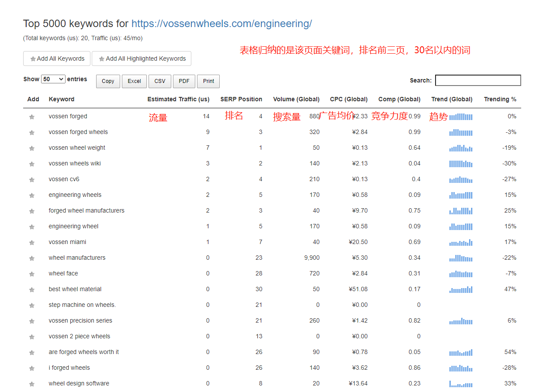The height and width of the screenshot is (392, 557).
Task: Click trend chart for 'vossen forged wheels'
Action: coord(461,132)
